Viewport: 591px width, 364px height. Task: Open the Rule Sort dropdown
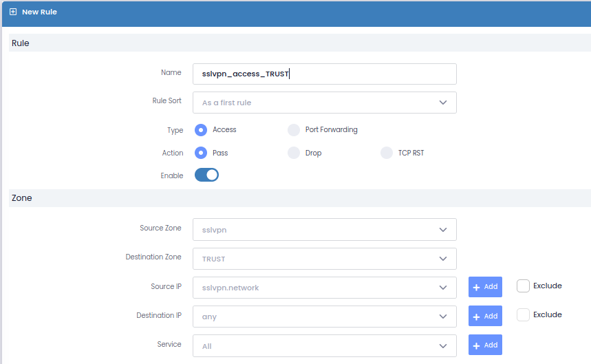(x=324, y=103)
